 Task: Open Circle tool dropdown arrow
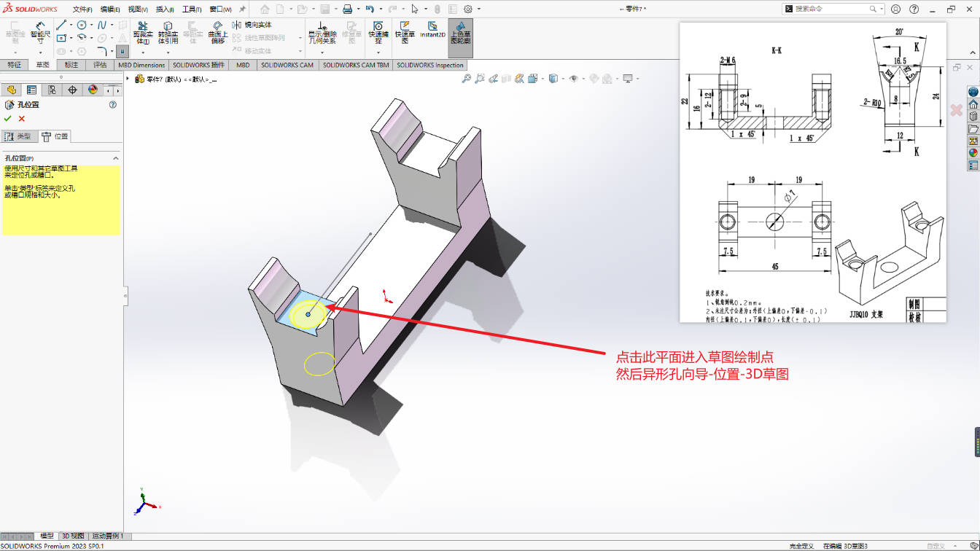[x=91, y=25]
